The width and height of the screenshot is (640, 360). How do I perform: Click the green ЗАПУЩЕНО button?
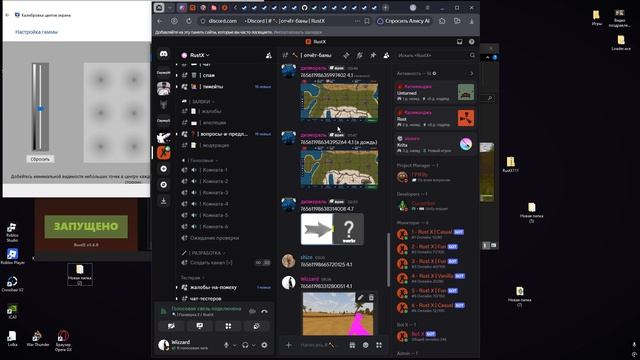pyautogui.click(x=86, y=227)
